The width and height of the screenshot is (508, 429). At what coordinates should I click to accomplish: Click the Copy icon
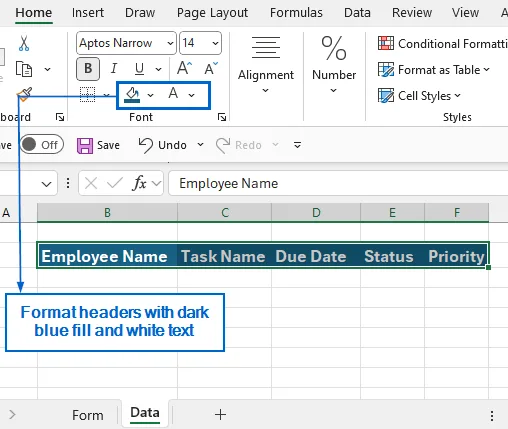24,69
